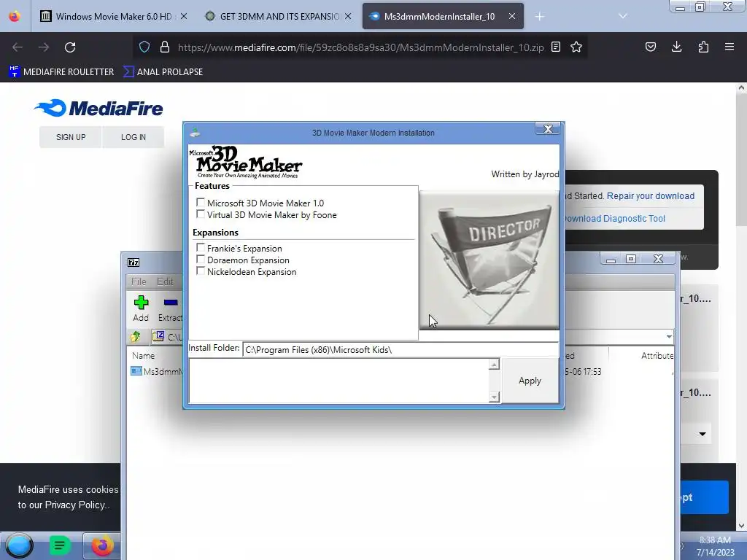Screen dimensions: 747x560
Task: Open the extensions puzzle icon
Action: point(703,47)
